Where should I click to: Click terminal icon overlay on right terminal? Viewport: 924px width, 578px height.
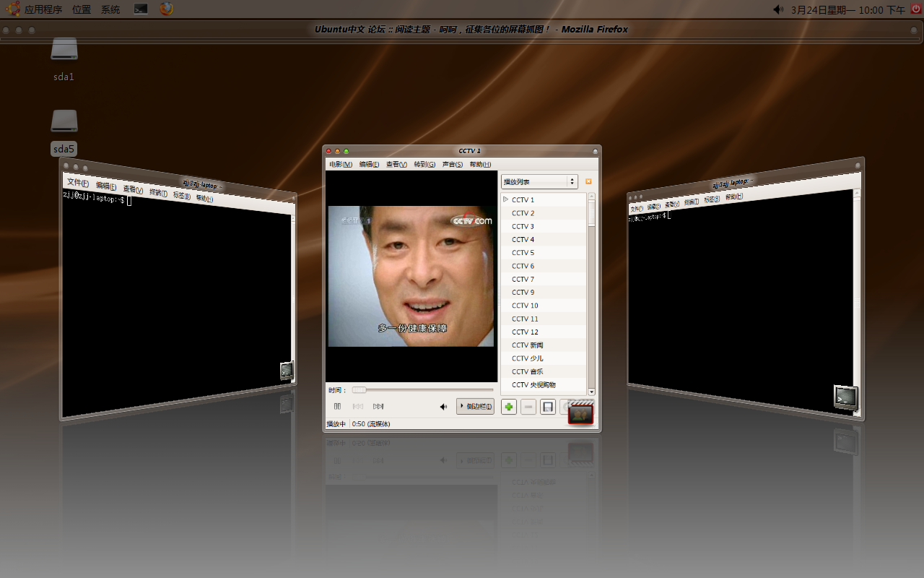(846, 397)
